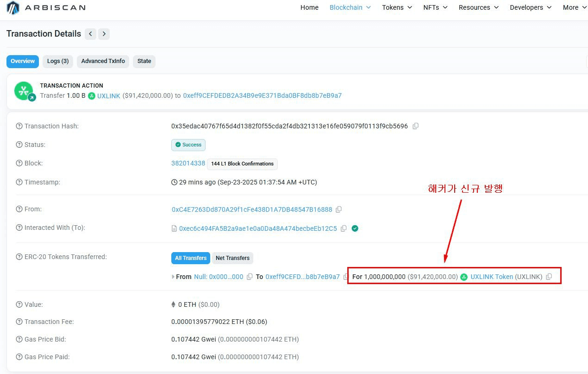Open Null: 0x000...000 address
Image resolution: width=588 pixels, height=374 pixels.
219,277
